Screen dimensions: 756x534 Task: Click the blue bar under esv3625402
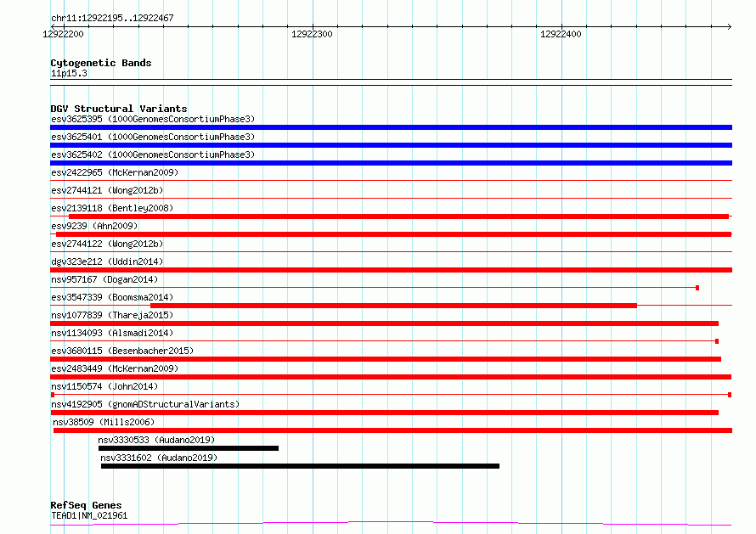[x=391, y=163]
